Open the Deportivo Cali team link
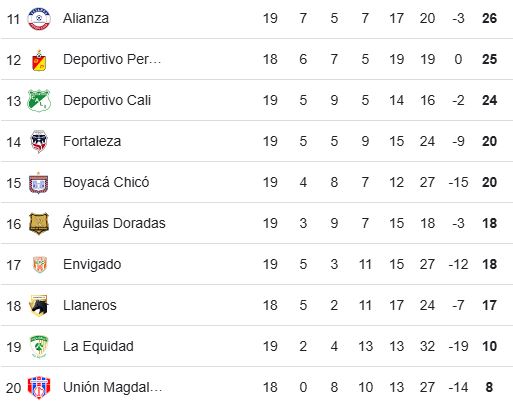 point(107,100)
